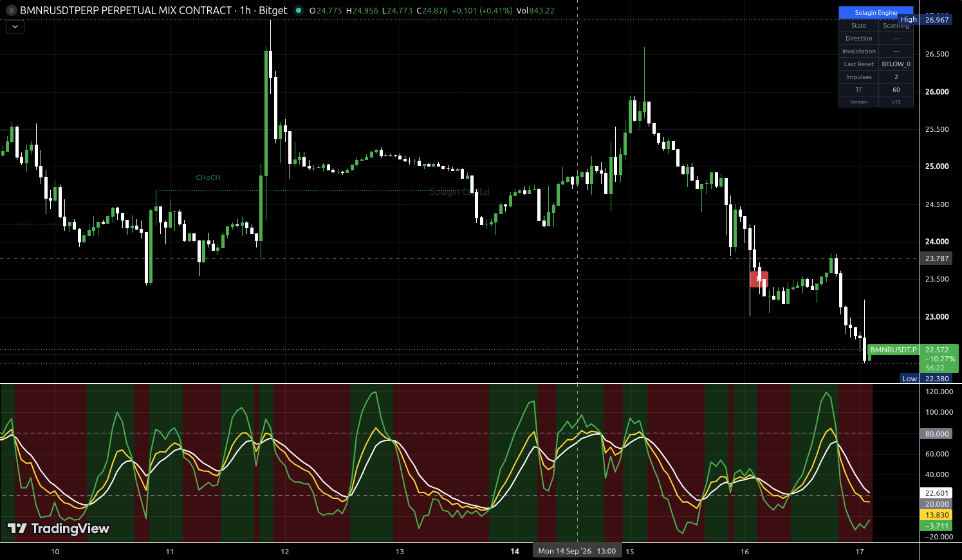Click the red signal marker on the chart
This screenshot has width=962, height=560.
click(759, 279)
